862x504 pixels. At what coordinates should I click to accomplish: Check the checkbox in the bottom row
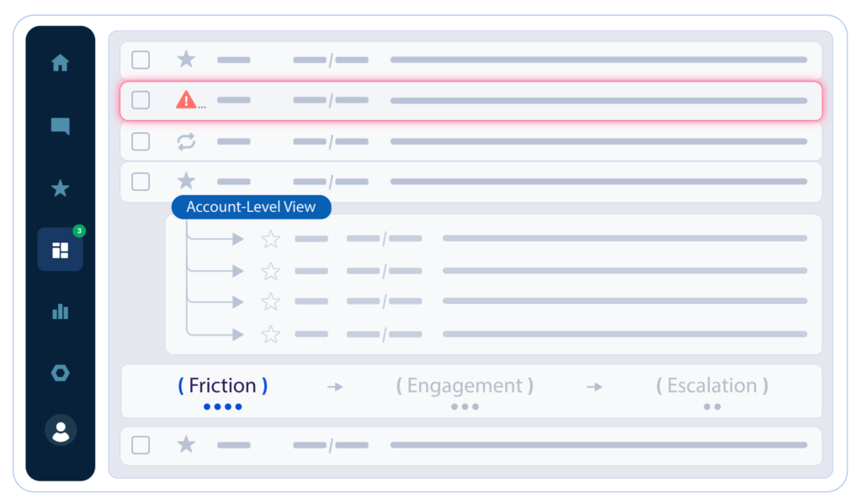(141, 445)
